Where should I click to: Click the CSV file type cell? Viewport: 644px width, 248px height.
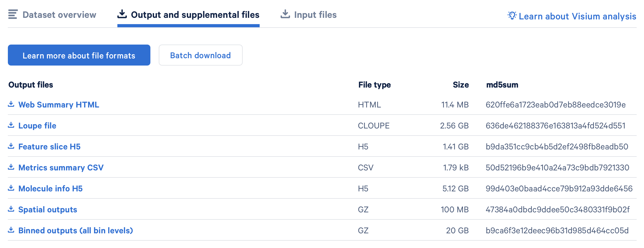click(x=366, y=168)
